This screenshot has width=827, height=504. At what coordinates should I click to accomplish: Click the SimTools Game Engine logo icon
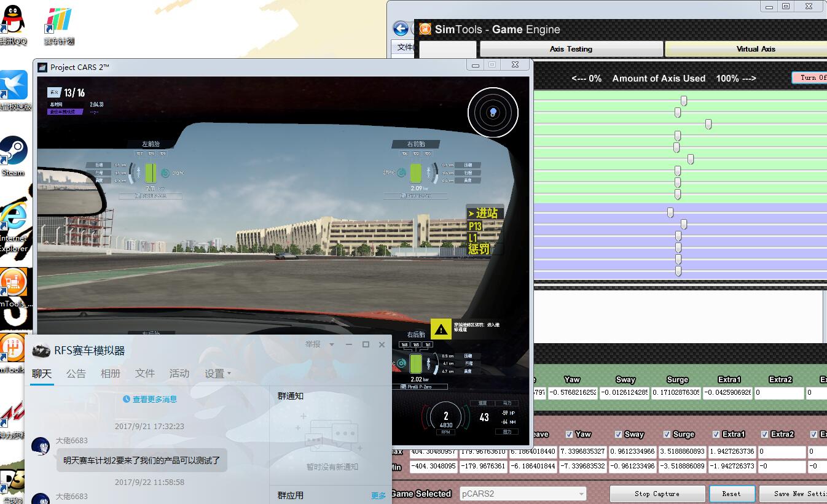425,29
